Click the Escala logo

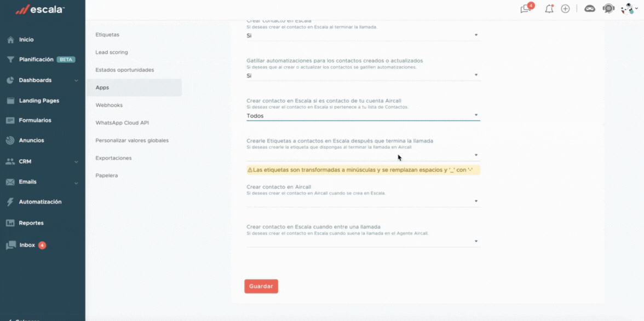point(40,10)
